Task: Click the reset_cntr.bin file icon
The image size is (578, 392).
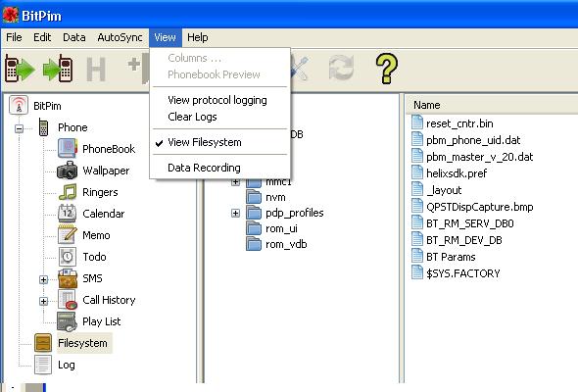Action: 417,122
